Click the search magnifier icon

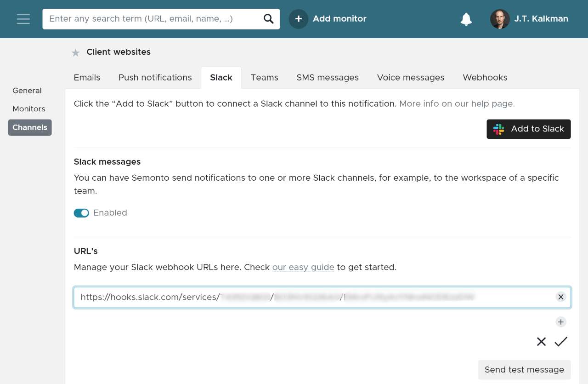coord(268,19)
